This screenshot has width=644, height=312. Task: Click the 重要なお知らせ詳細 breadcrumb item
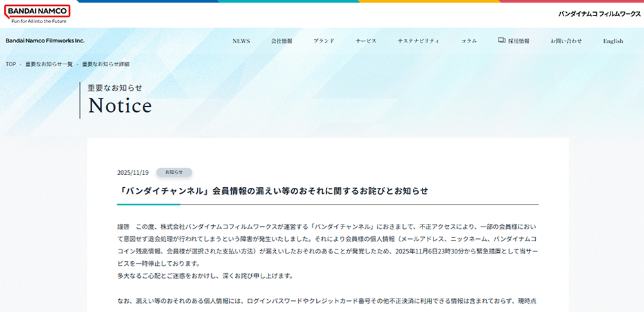[106, 64]
